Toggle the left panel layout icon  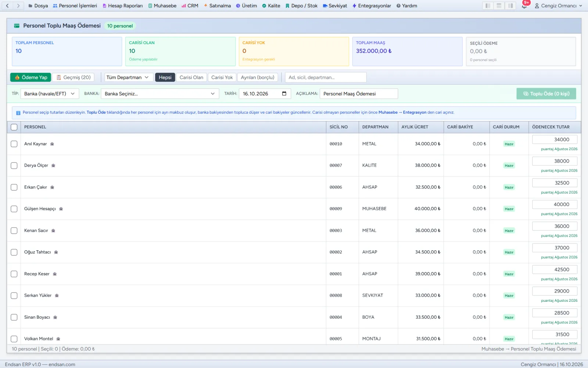(488, 6)
